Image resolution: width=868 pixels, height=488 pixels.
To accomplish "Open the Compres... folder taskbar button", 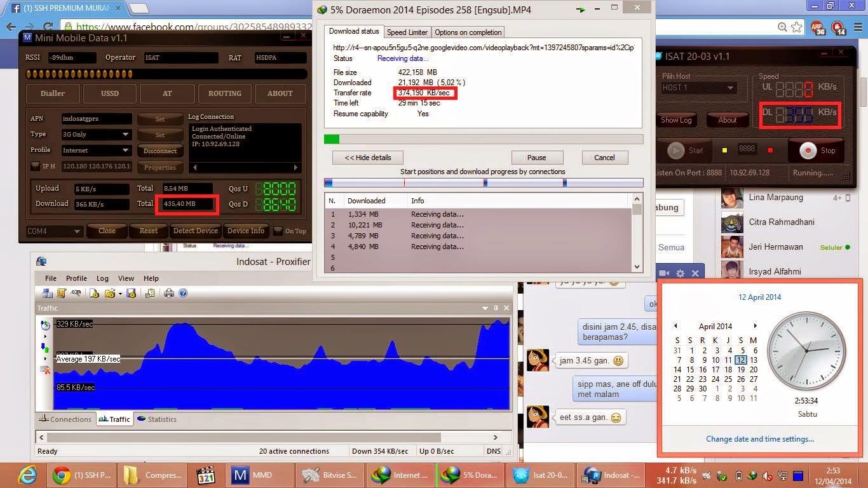I will pos(154,475).
